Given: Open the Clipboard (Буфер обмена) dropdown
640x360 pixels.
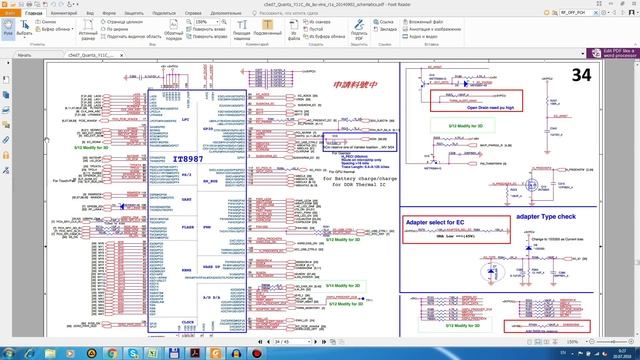Looking at the screenshot, I should pyautogui.click(x=54, y=29).
